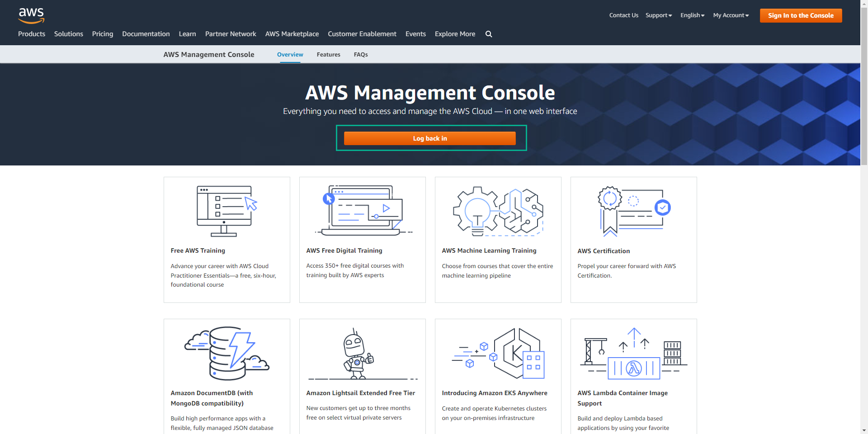Open Introducing Amazon EKS Anywhere title
Screen dimensions: 868x434
495,393
